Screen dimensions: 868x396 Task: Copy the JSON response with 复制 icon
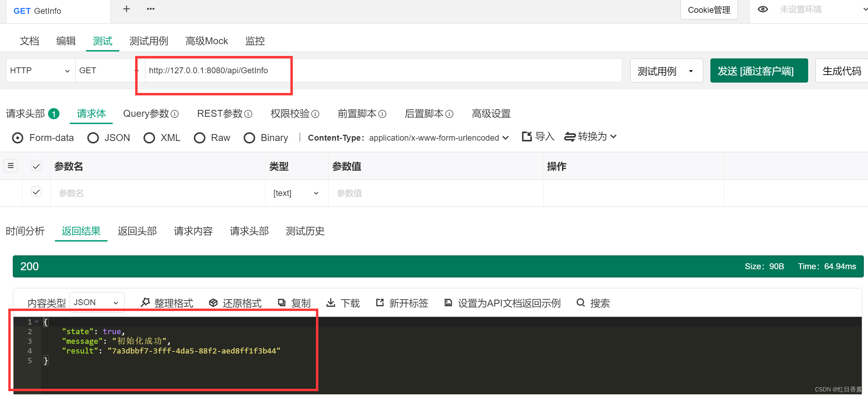point(281,302)
